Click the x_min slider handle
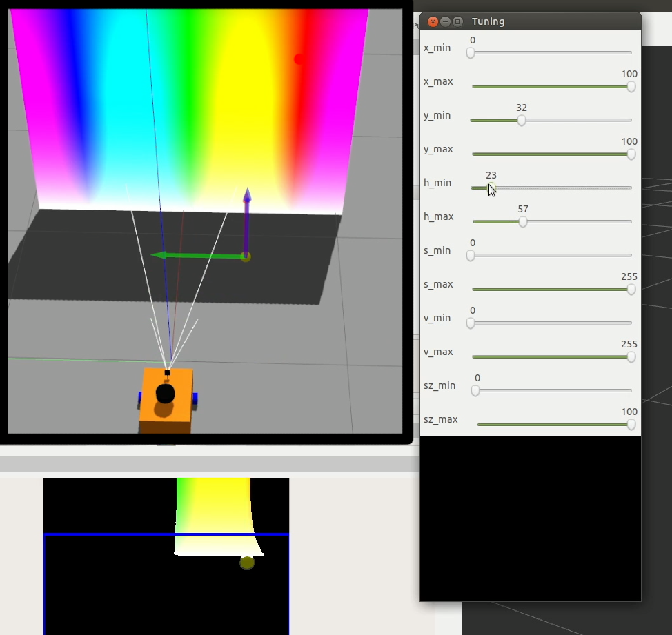This screenshot has width=672, height=635. pos(471,52)
